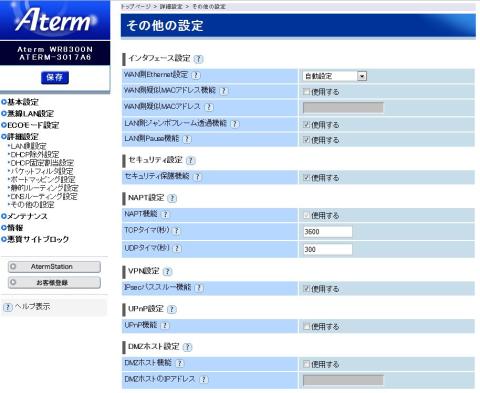The image size is (480, 393).
Task: Toggle セキュリティ保護機能 checkbox
Action: [x=306, y=177]
